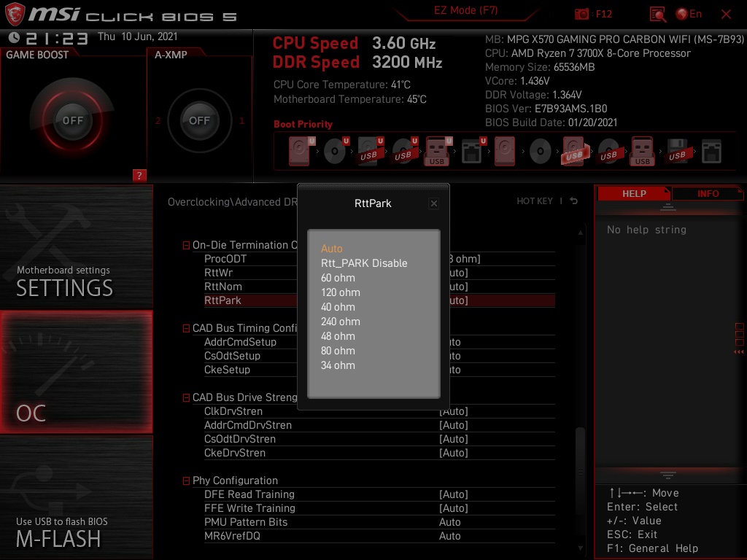This screenshot has height=560, width=747.
Task: Select the first hard disk boot device icon
Action: [x=300, y=152]
